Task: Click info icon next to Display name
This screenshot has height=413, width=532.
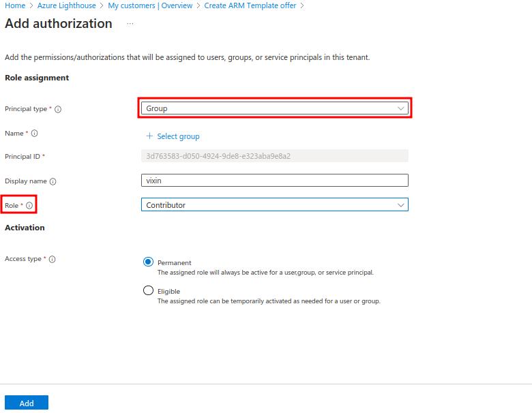Action: (53, 181)
